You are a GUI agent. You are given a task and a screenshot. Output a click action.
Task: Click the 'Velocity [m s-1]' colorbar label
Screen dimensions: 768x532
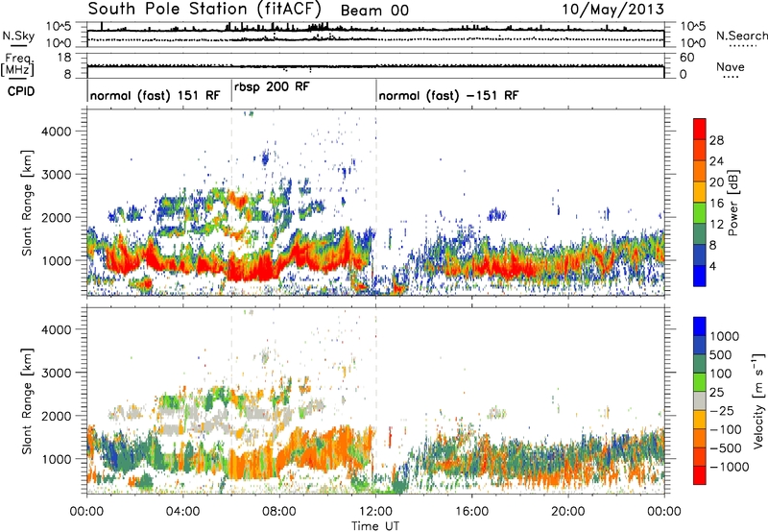coord(758,400)
